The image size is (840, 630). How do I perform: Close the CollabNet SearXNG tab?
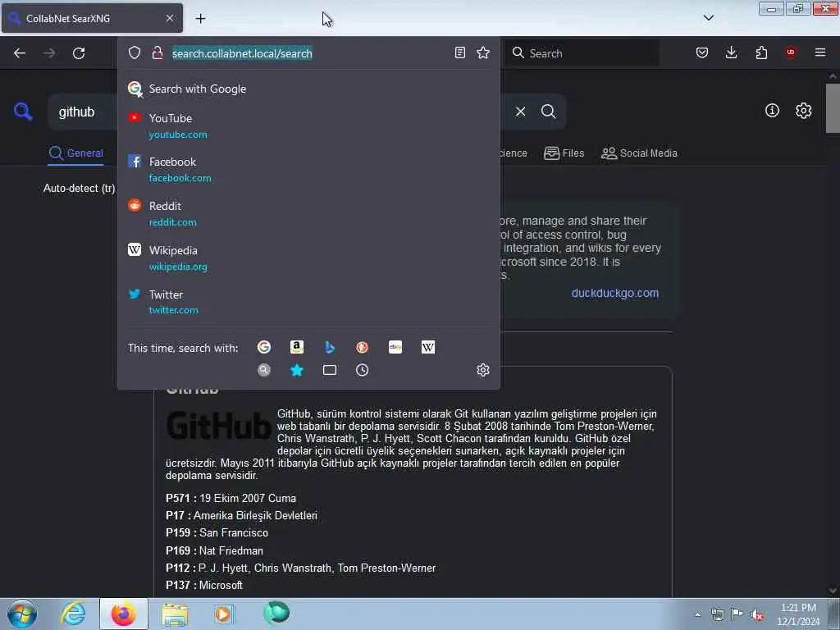click(x=170, y=18)
